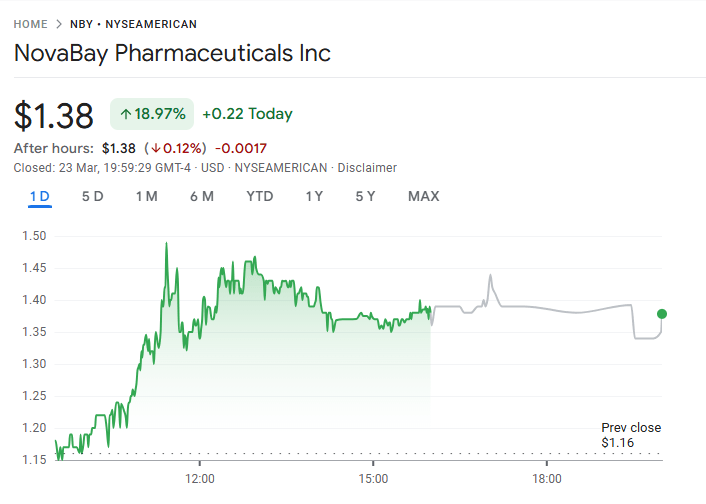Click the 15:00 time axis label

[373, 480]
